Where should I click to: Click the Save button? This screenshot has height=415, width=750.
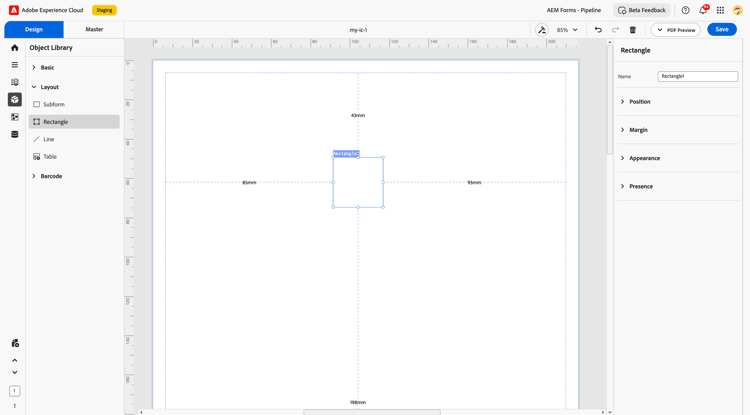(721, 29)
